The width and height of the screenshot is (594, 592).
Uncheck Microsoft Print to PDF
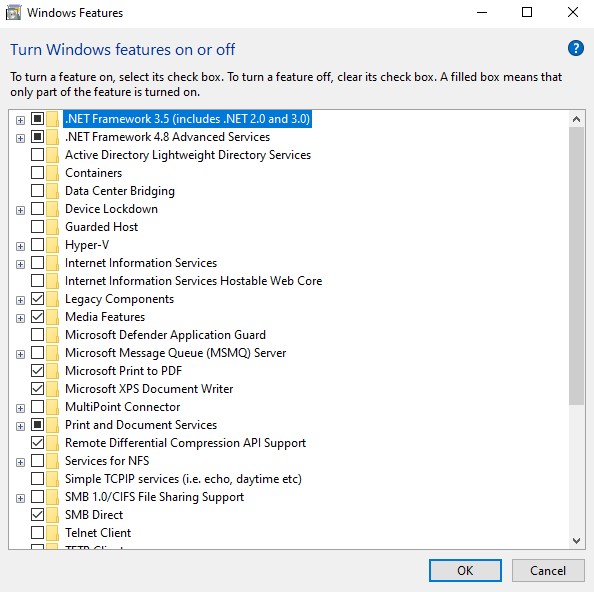tap(38, 370)
